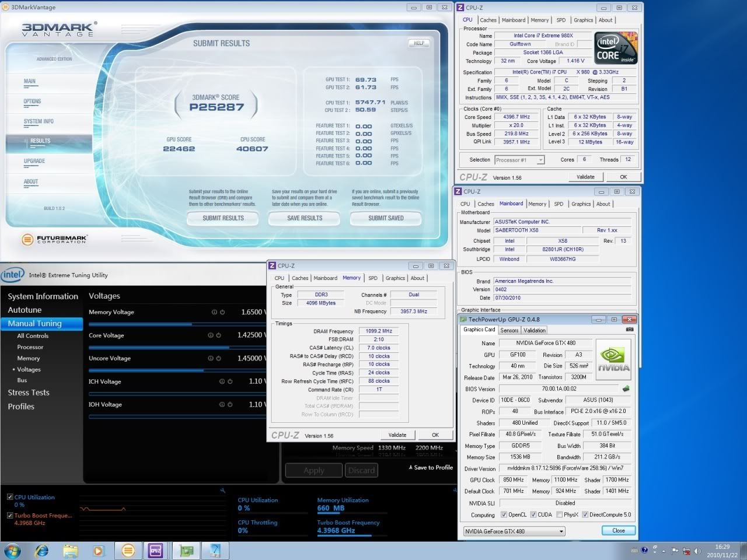Click the Memory Voltage info icon
Image resolution: width=747 pixels, height=560 pixels.
(214, 312)
